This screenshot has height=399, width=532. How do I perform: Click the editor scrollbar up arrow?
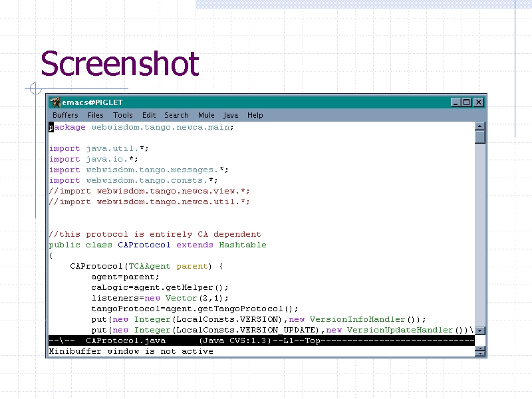click(479, 126)
